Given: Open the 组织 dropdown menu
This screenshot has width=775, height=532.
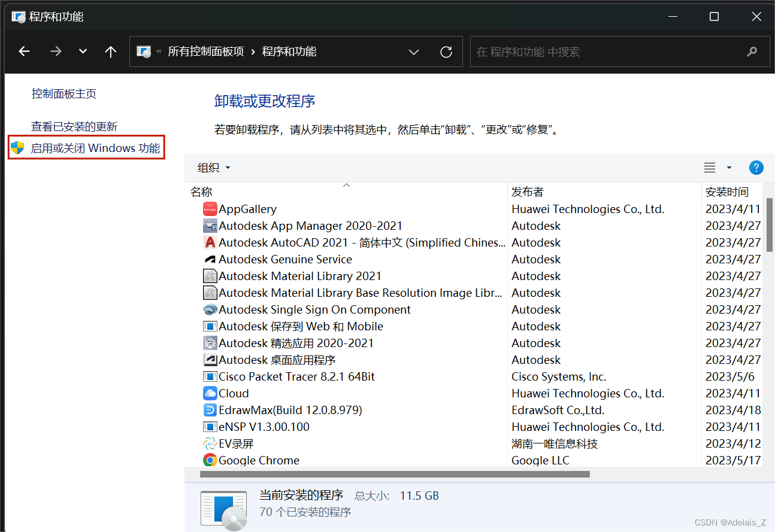Looking at the screenshot, I should tap(214, 168).
